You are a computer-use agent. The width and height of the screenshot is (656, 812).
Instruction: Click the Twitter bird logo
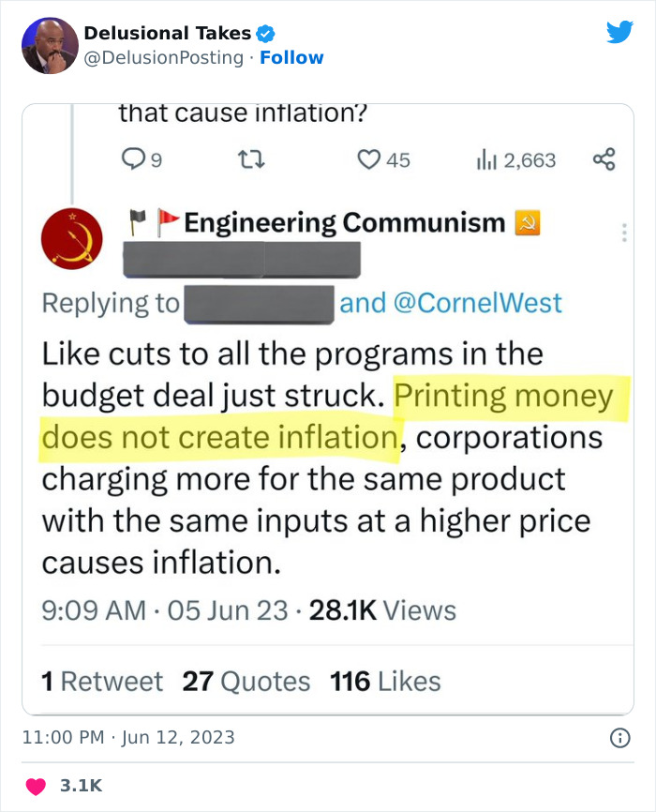pyautogui.click(x=619, y=33)
